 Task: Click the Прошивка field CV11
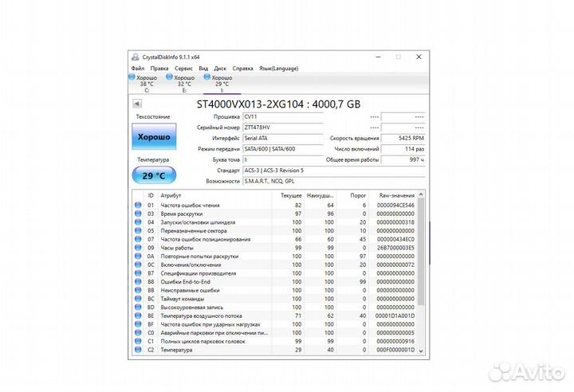pyautogui.click(x=283, y=117)
